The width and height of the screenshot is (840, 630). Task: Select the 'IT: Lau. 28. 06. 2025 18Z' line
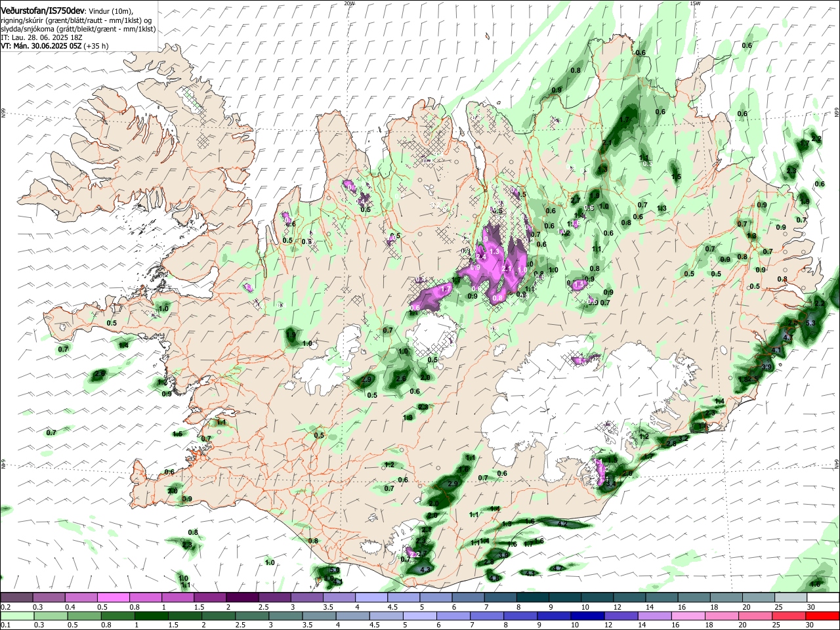pyautogui.click(x=41, y=37)
